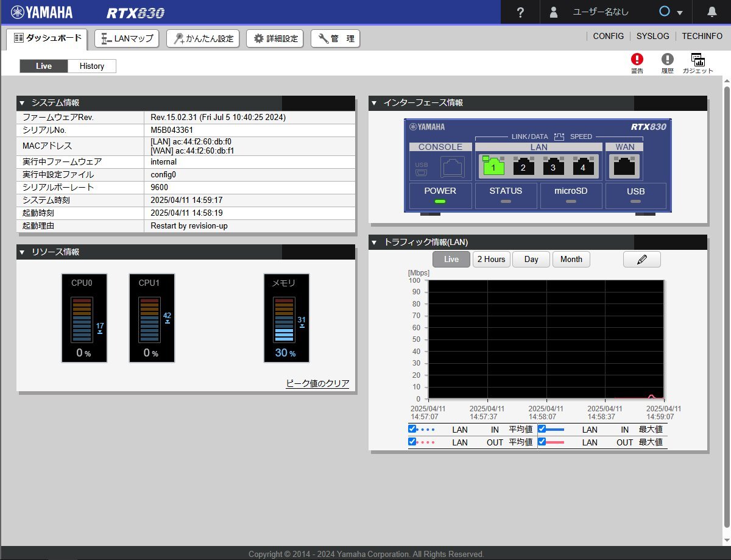Click the microSD LED indicator
The width and height of the screenshot is (731, 560).
pyautogui.click(x=571, y=201)
